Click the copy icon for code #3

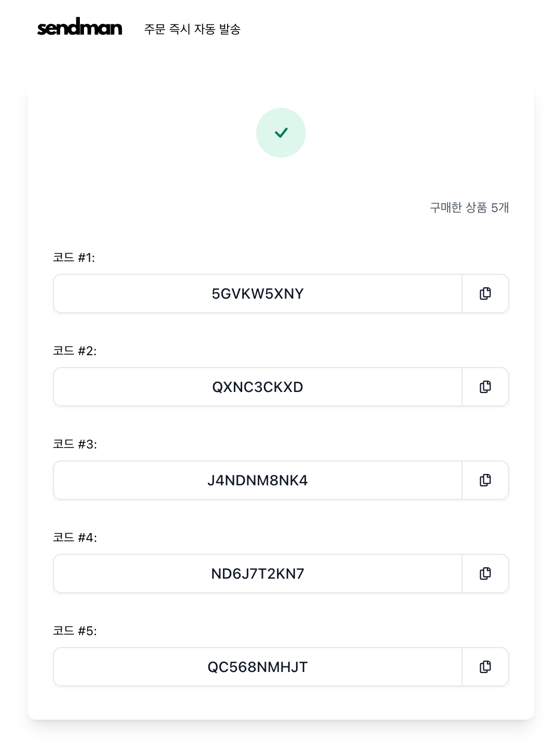tap(485, 480)
